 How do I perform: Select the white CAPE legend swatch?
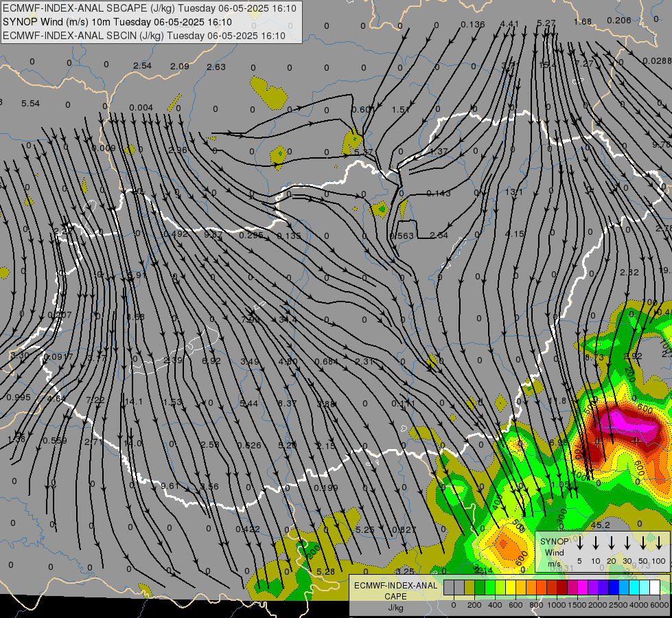655,588
